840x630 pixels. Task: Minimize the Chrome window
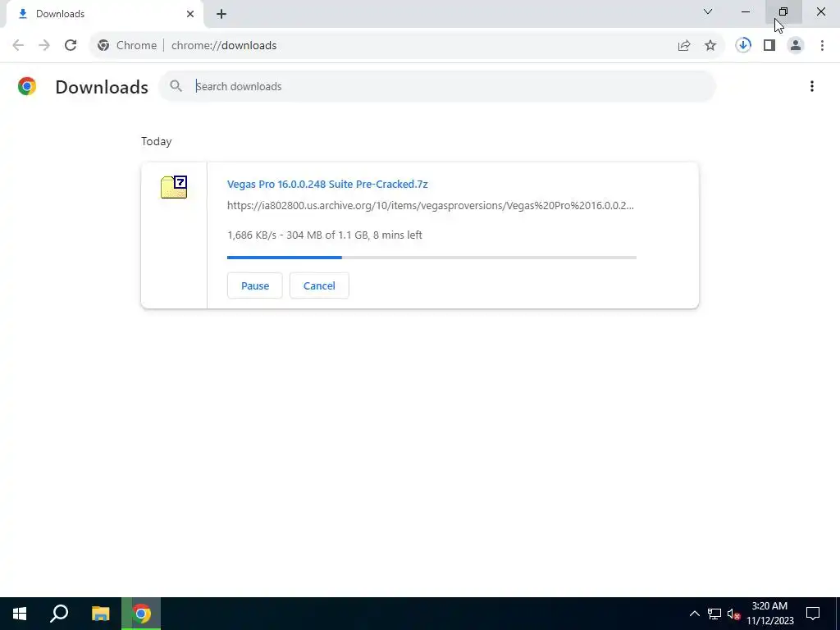[x=746, y=11]
